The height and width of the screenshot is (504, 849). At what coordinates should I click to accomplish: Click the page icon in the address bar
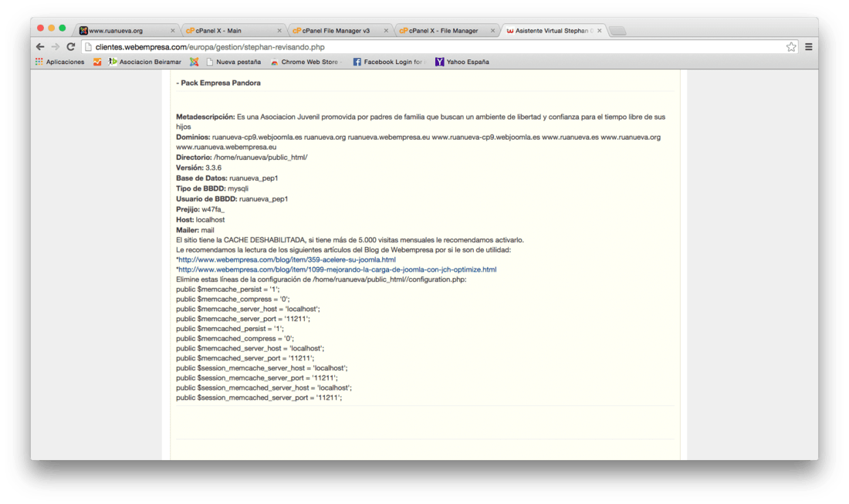click(x=88, y=47)
